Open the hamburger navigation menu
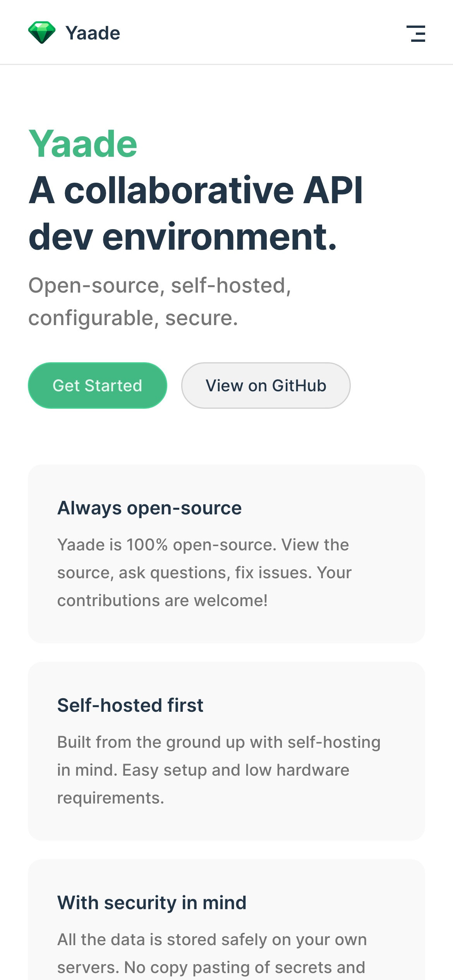The width and height of the screenshot is (453, 980). pos(416,34)
